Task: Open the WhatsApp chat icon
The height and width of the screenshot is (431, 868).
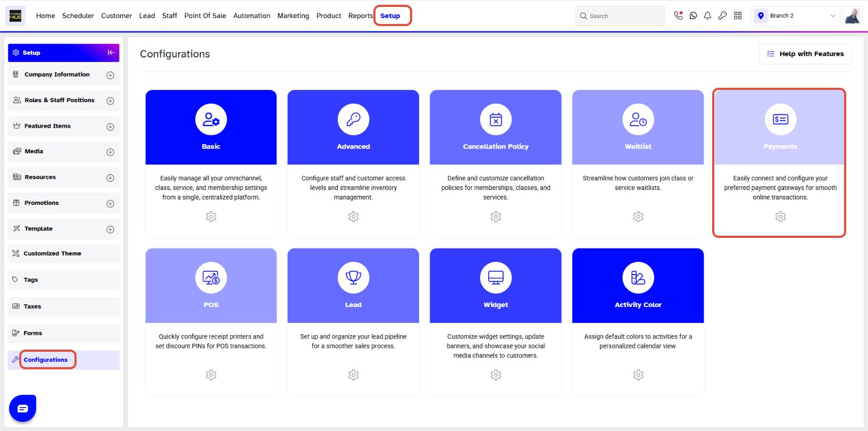Action: click(693, 16)
